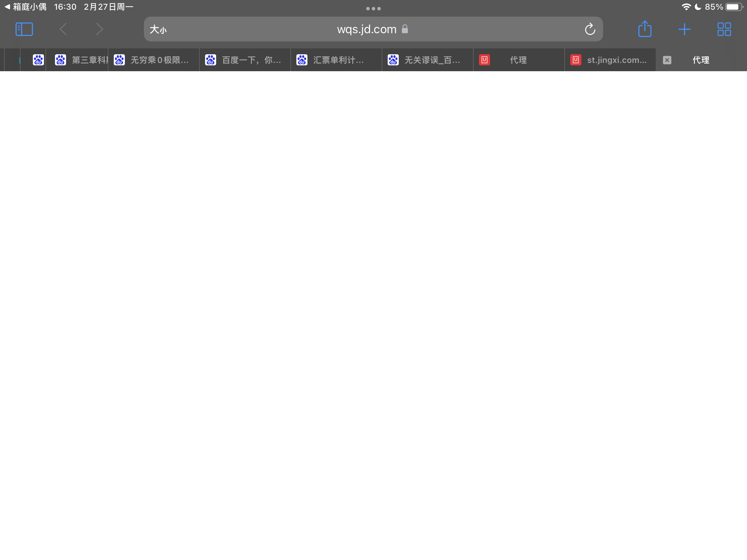Viewport: 747px width, 560px height.
Task: Tap the three-dot multitasking control
Action: click(373, 9)
